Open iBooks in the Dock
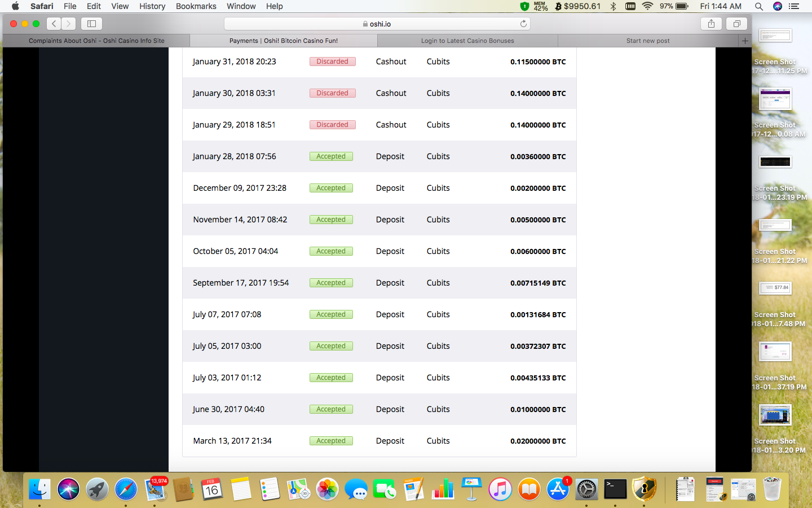Screen dimensions: 812x508 click(529, 489)
